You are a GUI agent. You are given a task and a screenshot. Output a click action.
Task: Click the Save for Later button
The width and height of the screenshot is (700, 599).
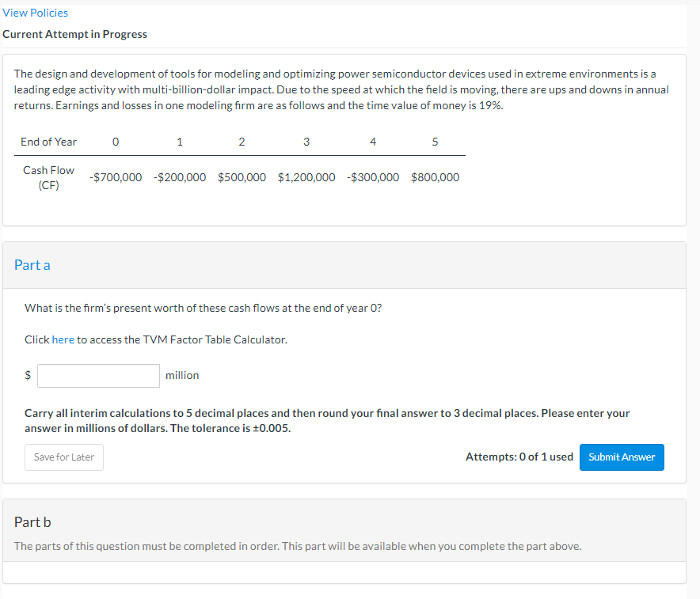[63, 457]
